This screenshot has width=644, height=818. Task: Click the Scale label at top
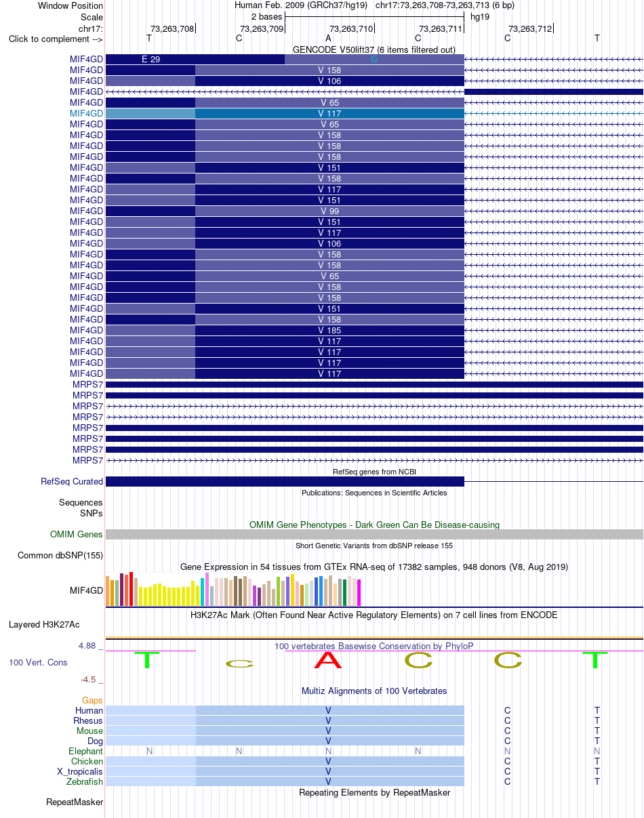pyautogui.click(x=92, y=16)
